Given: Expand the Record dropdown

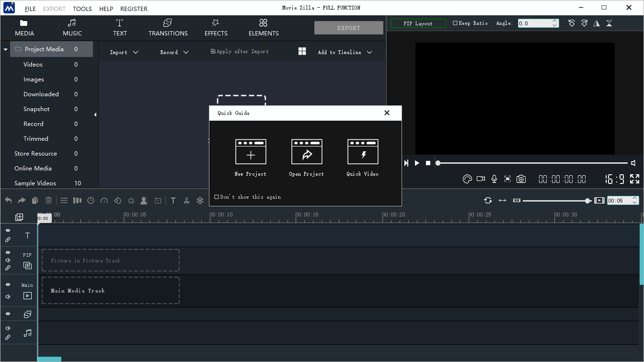Looking at the screenshot, I should click(174, 52).
